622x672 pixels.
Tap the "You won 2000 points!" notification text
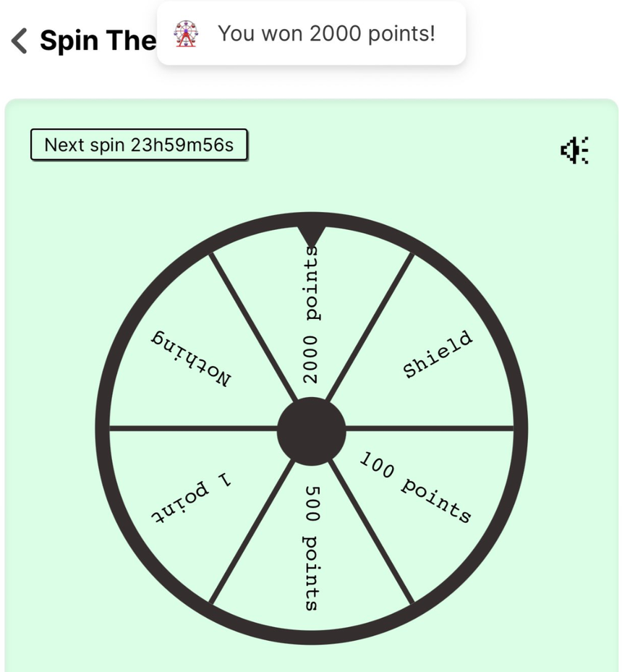click(326, 33)
